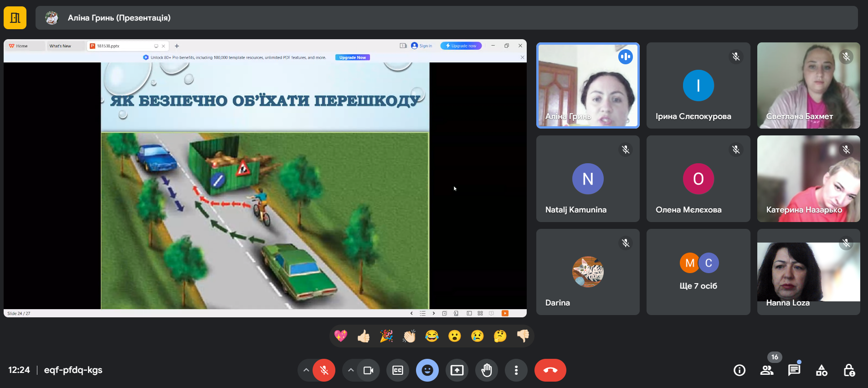Send the thumbs up reaction
This screenshot has height=388, width=868.
(364, 336)
